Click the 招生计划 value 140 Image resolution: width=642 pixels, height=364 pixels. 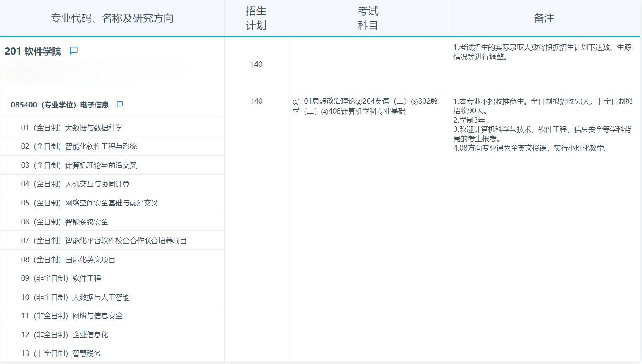tap(256, 64)
